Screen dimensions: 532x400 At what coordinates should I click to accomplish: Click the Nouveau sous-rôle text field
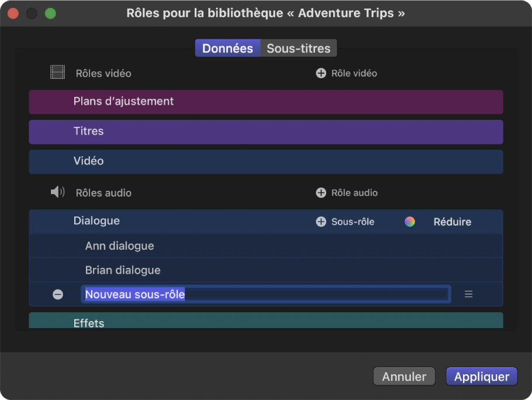pyautogui.click(x=266, y=295)
